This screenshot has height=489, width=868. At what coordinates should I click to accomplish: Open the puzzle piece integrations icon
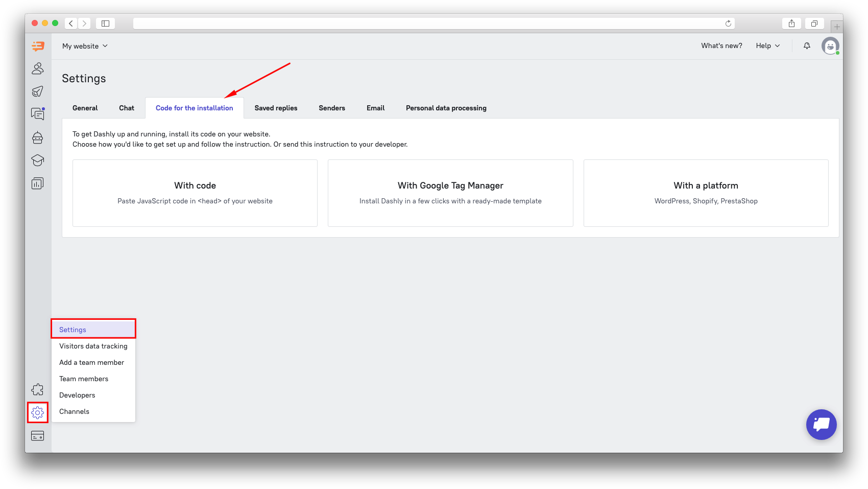pos(38,390)
